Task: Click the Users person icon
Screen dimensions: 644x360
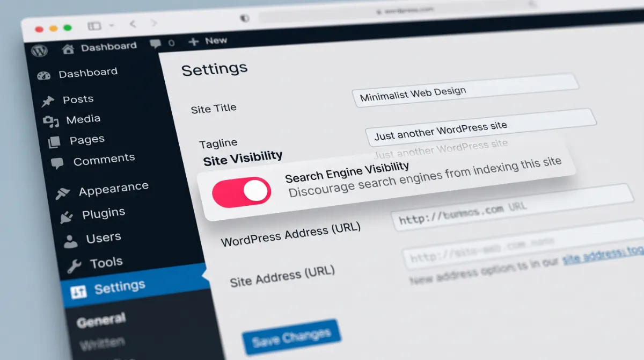Action: point(70,241)
